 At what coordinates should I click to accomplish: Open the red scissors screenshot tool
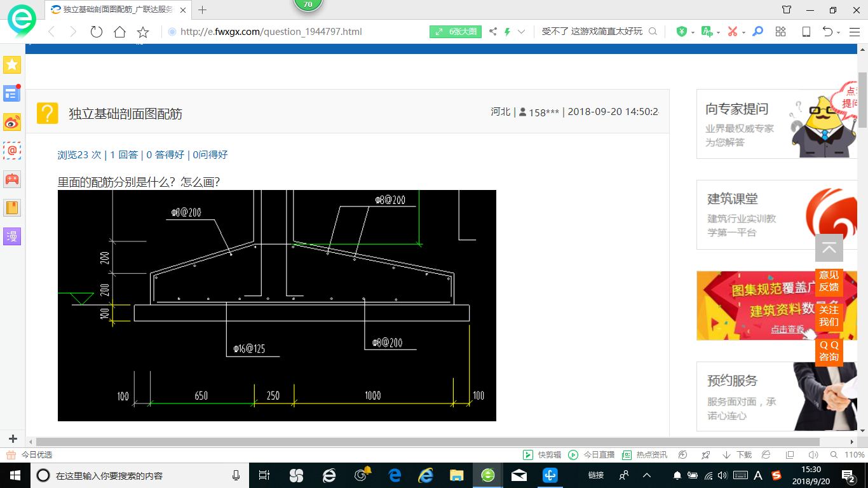point(732,32)
